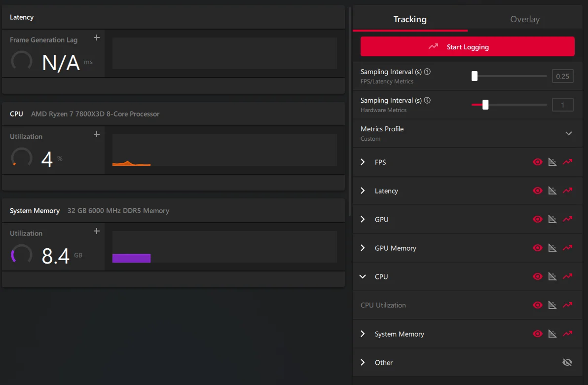Toggle logging trend icon for CPU Utilization row
588x385 pixels.
click(x=567, y=305)
